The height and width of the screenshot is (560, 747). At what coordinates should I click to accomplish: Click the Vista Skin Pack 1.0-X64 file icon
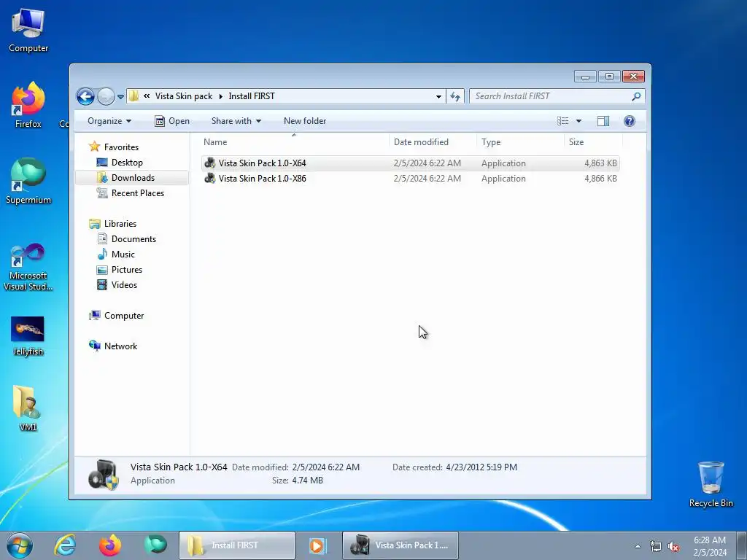(209, 163)
